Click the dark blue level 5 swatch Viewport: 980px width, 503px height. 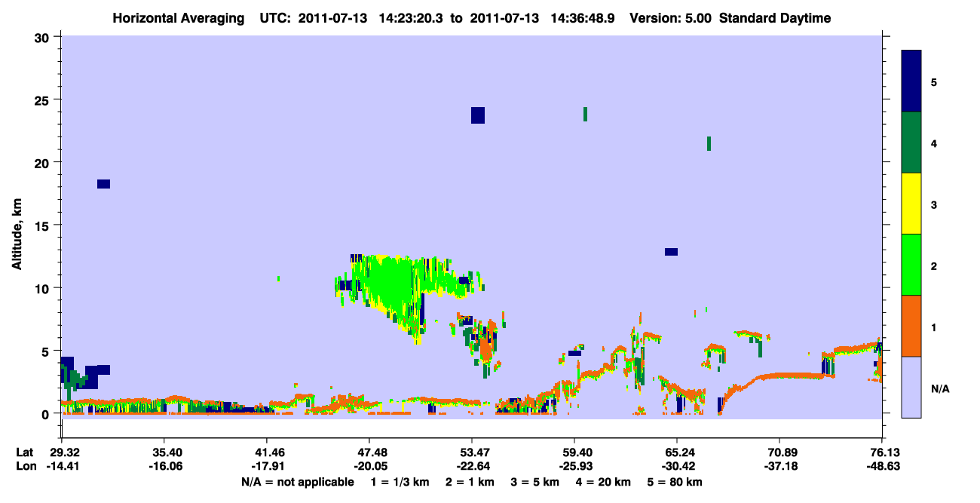click(x=911, y=81)
